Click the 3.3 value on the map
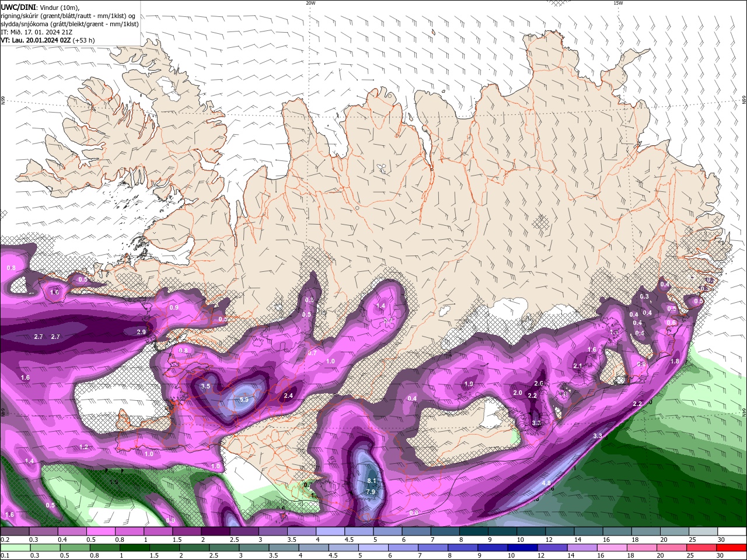 point(598,436)
